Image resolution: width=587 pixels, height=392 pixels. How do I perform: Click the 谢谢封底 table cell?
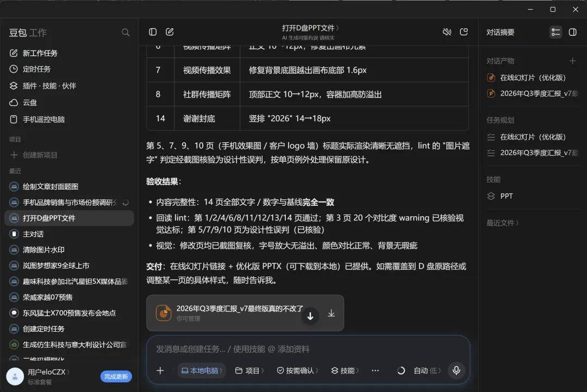(x=207, y=118)
